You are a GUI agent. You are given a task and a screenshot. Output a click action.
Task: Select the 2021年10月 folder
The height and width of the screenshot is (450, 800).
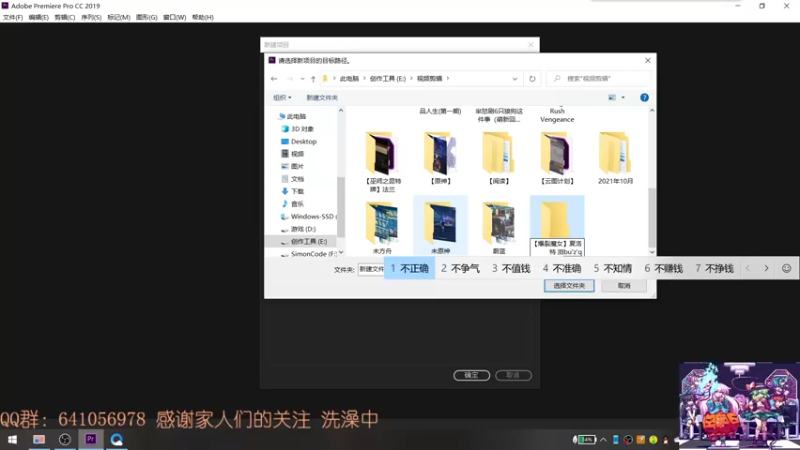point(615,158)
